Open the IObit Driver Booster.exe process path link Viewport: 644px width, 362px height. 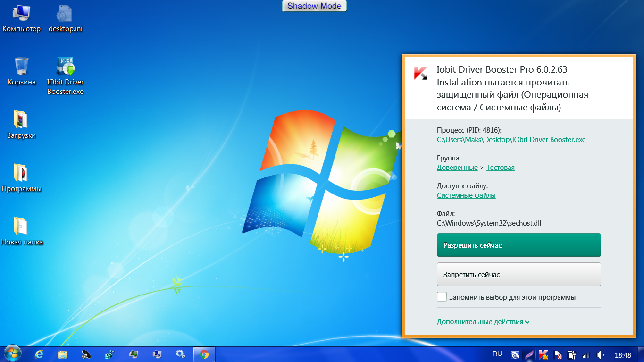coord(511,140)
